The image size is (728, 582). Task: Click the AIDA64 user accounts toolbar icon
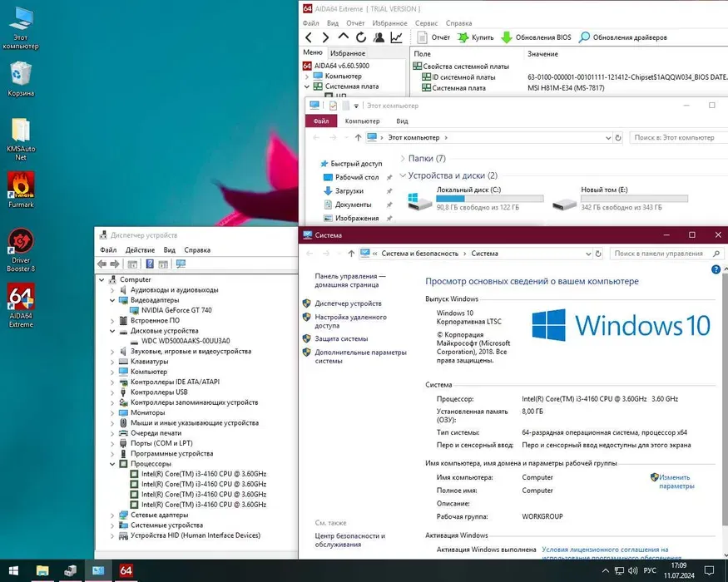379,37
